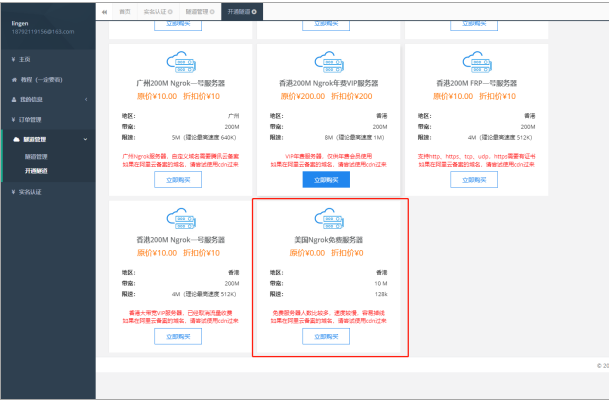Click the username lingen in sidebar

tap(20, 23)
